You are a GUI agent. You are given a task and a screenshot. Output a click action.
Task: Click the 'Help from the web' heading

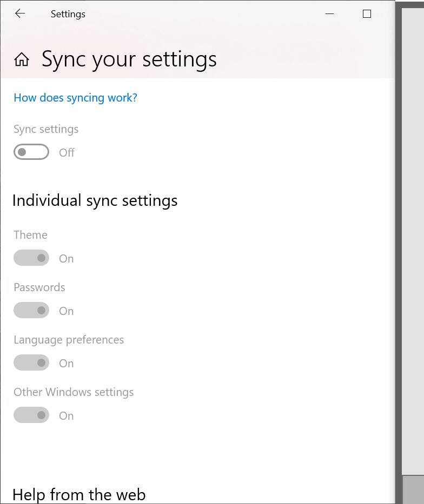click(x=79, y=495)
